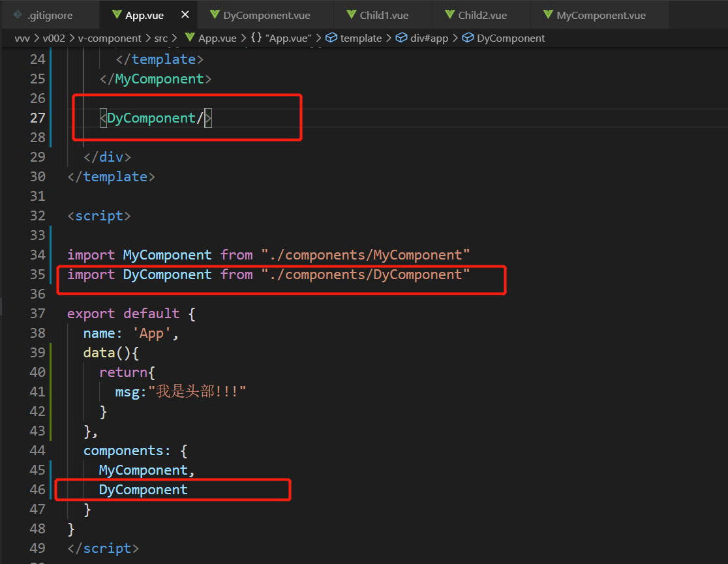Click the data() method on line 39
The height and width of the screenshot is (564, 728).
(111, 353)
